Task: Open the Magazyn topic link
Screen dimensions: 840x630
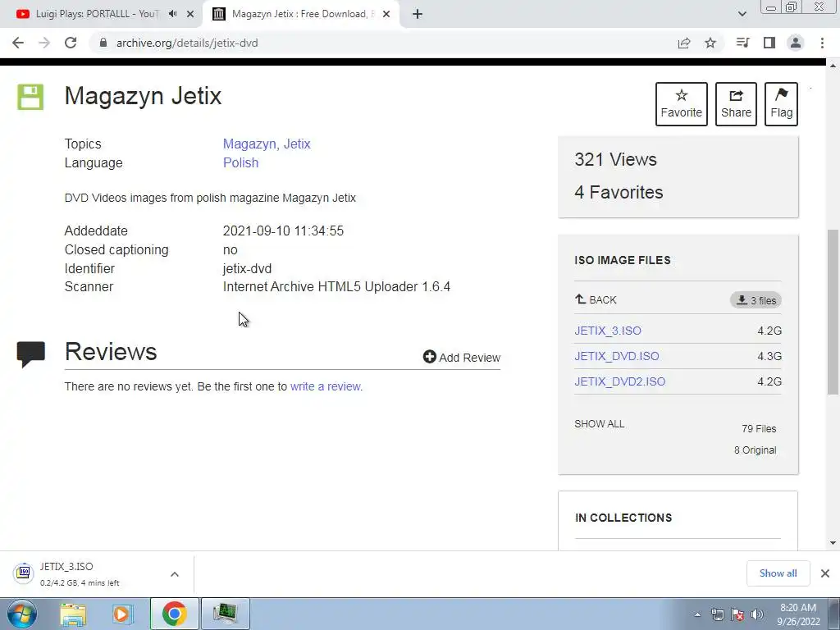Action: pyautogui.click(x=249, y=144)
